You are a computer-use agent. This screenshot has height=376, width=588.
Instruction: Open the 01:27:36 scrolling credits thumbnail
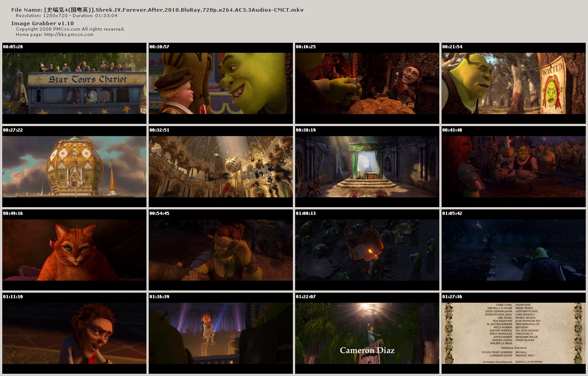pyautogui.click(x=514, y=333)
